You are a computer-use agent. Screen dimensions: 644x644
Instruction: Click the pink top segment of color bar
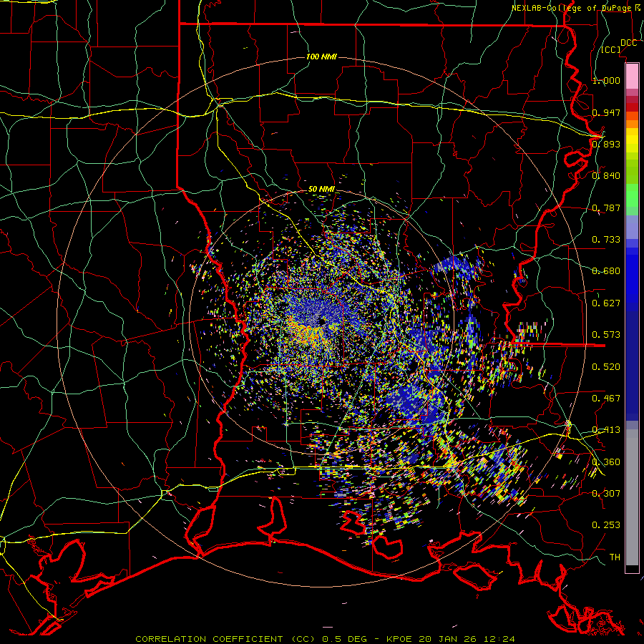[x=632, y=76]
